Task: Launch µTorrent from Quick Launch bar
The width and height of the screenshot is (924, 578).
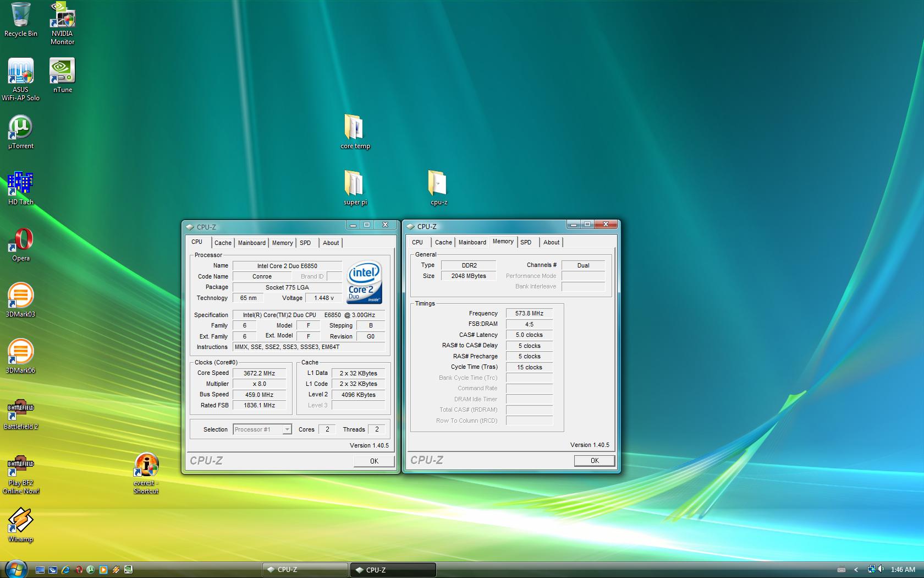Action: tap(90, 570)
